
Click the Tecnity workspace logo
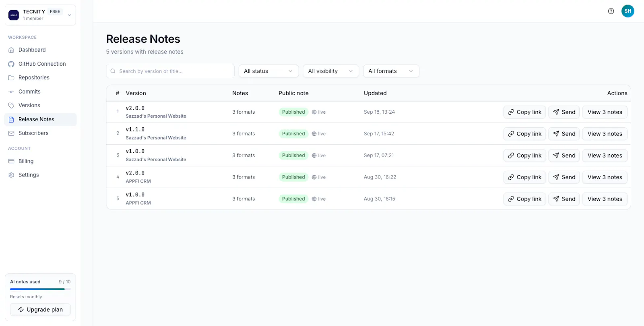pos(14,15)
